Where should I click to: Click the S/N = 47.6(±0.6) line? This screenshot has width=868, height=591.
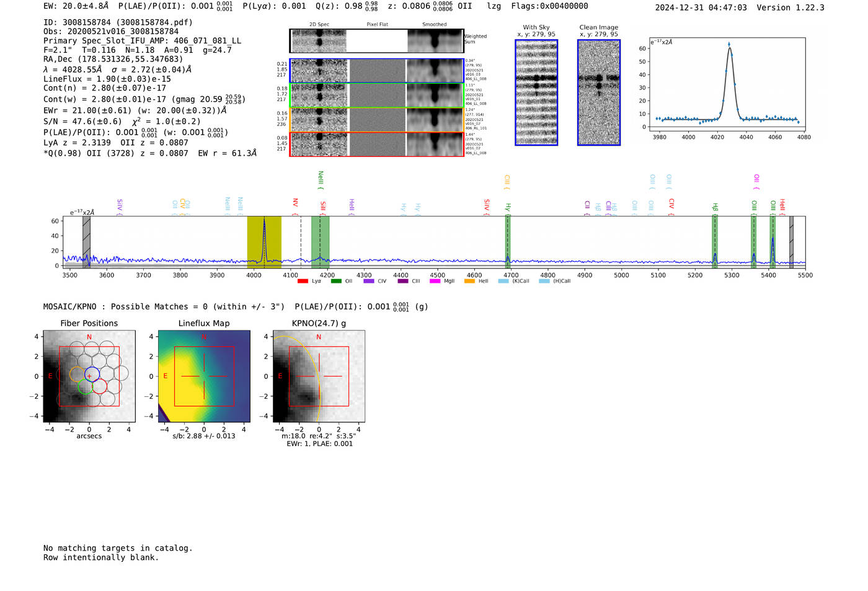tap(122, 122)
